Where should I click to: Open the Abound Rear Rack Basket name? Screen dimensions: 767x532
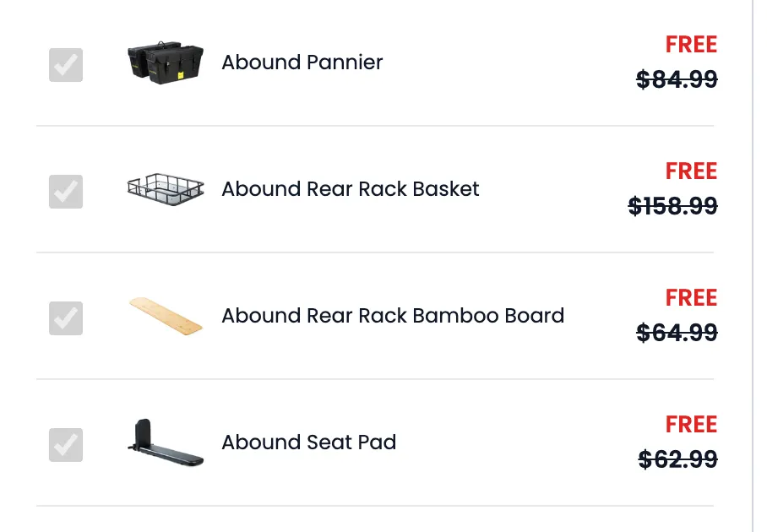351,189
